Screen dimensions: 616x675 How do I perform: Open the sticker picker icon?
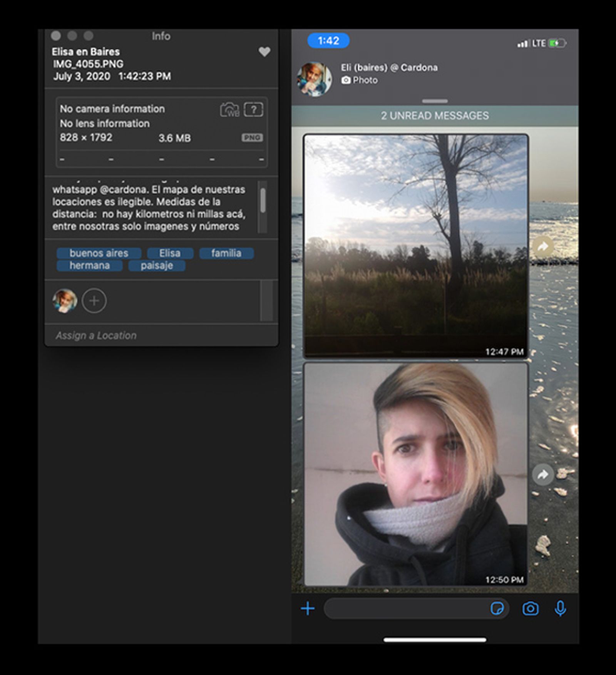point(497,608)
